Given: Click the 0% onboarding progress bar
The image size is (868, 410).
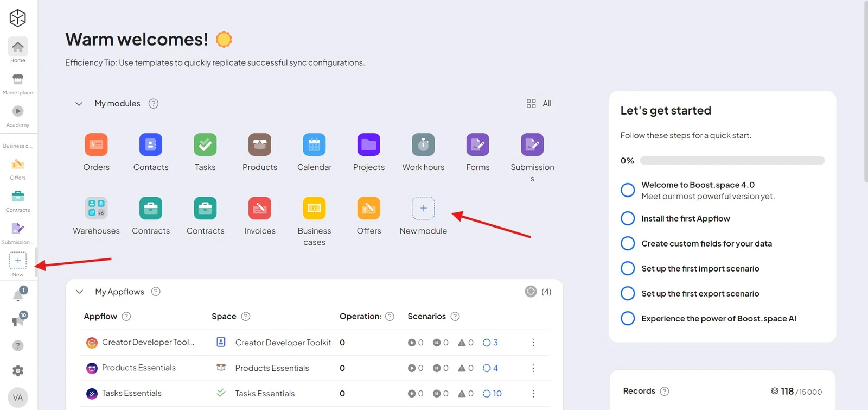Looking at the screenshot, I should 732,161.
